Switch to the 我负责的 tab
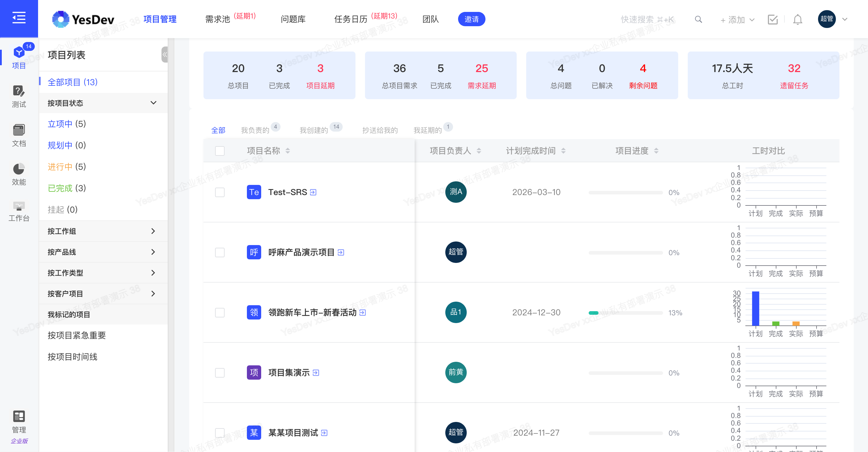The height and width of the screenshot is (452, 868). 255,130
